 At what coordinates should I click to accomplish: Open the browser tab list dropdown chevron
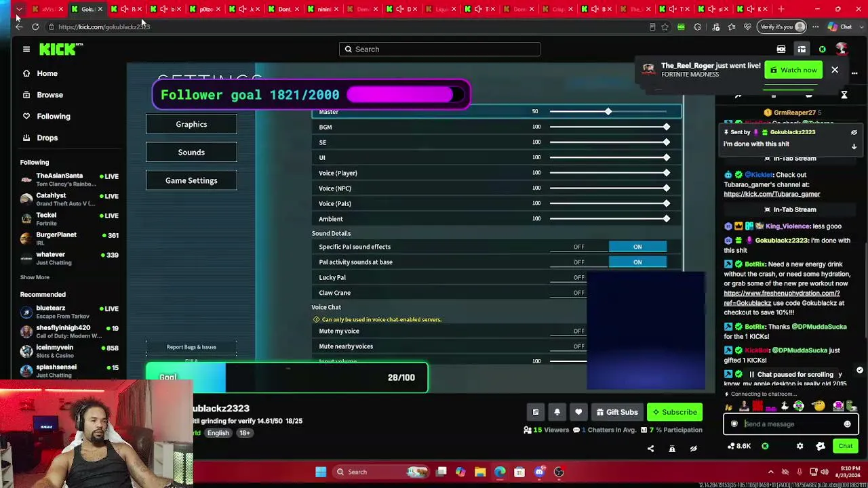pyautogui.click(x=18, y=9)
